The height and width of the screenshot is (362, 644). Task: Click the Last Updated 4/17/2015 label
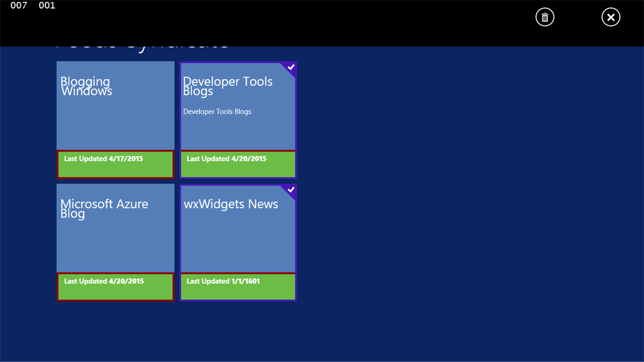(x=103, y=159)
